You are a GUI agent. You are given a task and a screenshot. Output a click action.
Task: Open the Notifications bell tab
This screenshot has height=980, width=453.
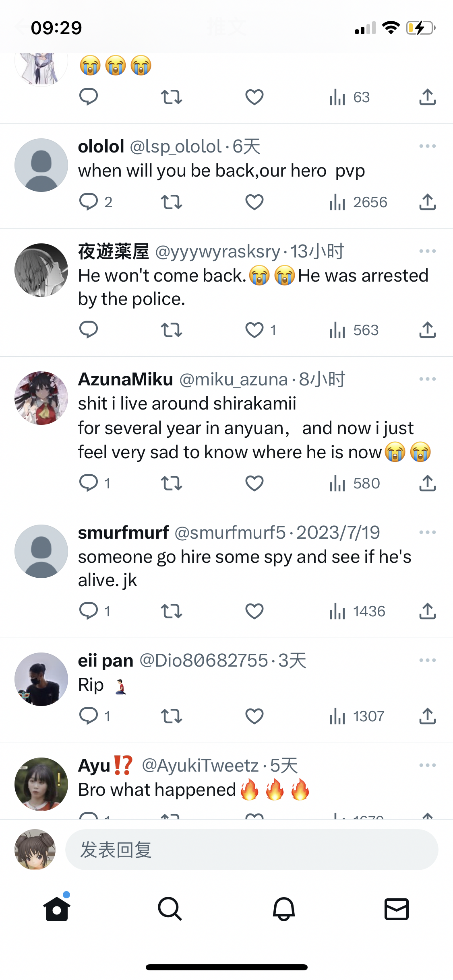tap(283, 909)
